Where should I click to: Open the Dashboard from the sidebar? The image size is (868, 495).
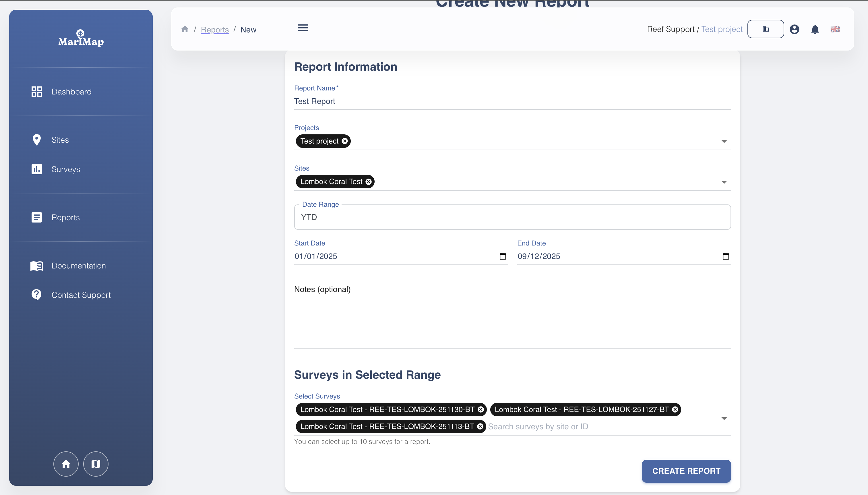click(x=71, y=91)
